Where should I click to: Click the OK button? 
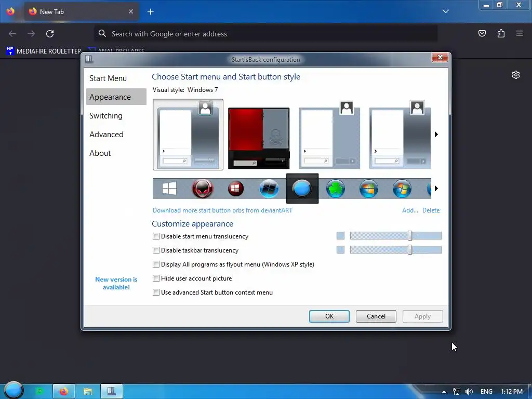(x=329, y=316)
